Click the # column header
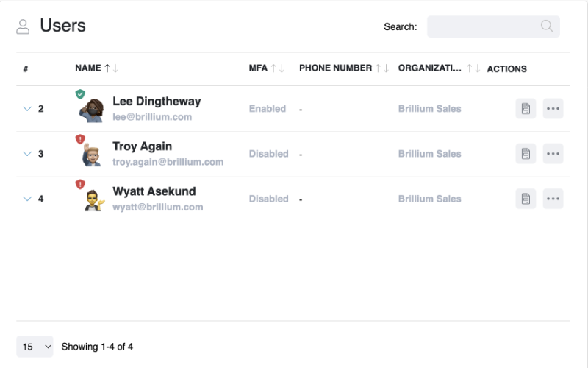This screenshot has width=588, height=368. pos(26,68)
